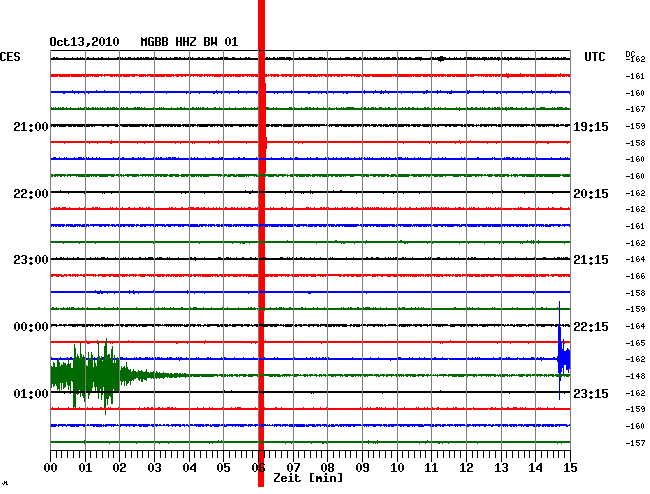Click the Zeit [min] axis title
650x494 pixels.
pos(308,478)
